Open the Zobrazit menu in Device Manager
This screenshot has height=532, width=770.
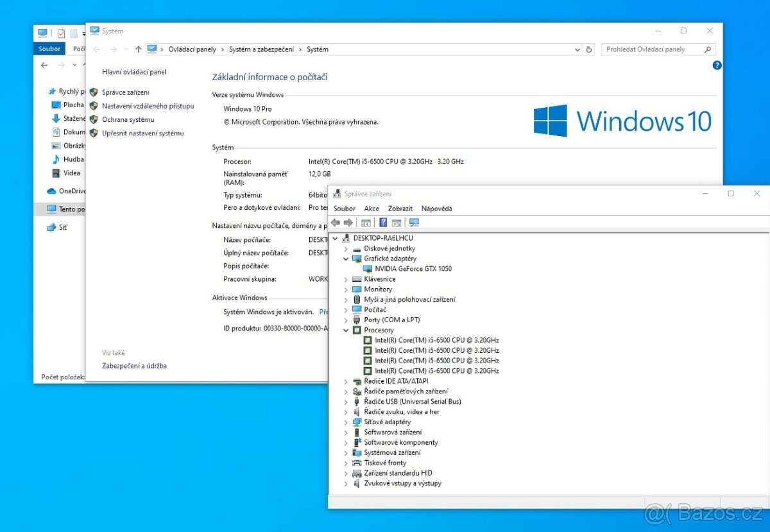pos(400,209)
